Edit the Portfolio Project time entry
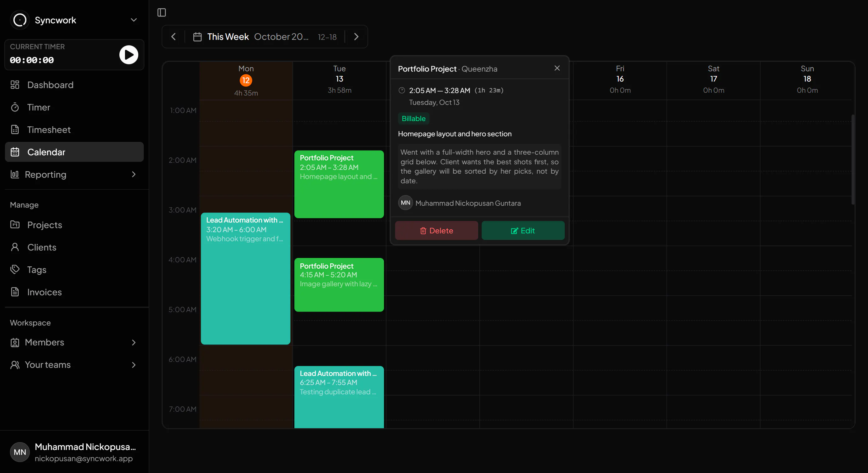Viewport: 868px width, 473px height. (x=523, y=230)
